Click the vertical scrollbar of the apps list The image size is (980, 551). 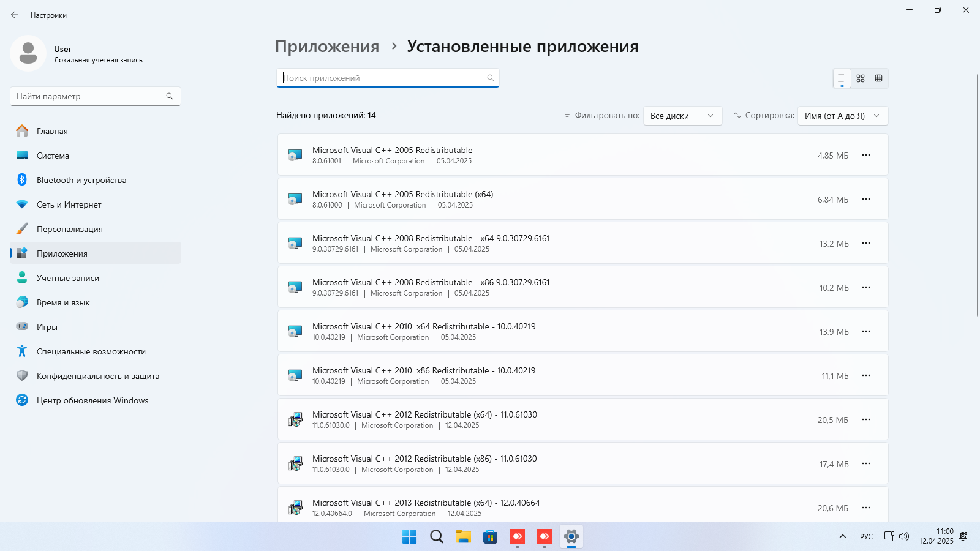[978, 195]
